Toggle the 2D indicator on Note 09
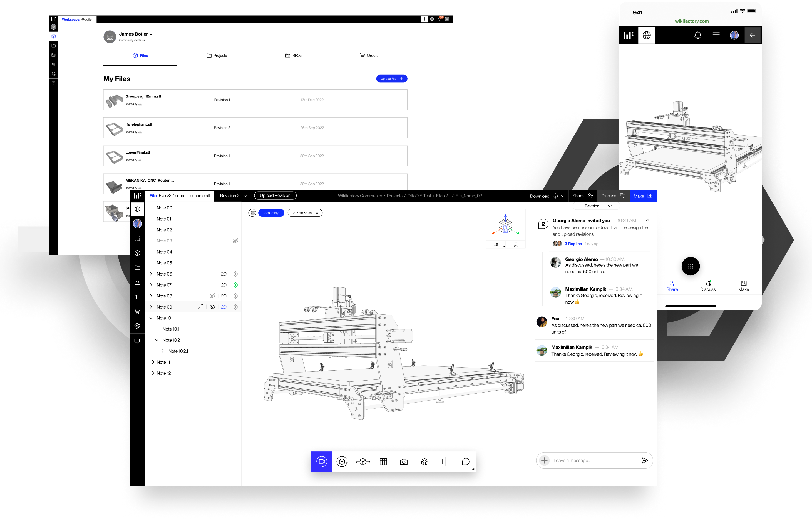This screenshot has width=812, height=520. pos(224,307)
